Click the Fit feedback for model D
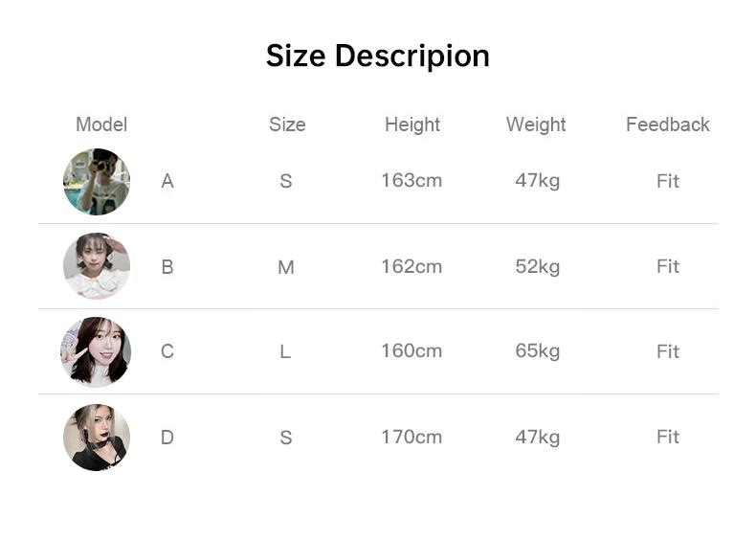 668,437
